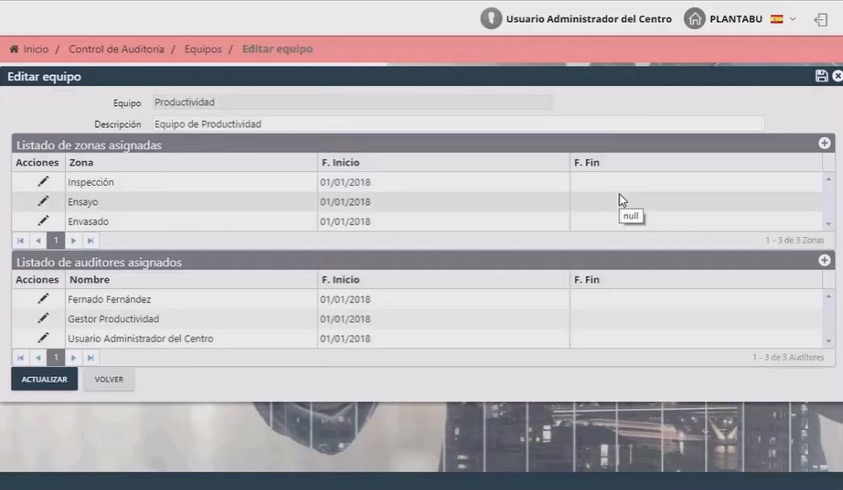Add a new zone with the plus icon
The width and height of the screenshot is (843, 490).
point(824,144)
